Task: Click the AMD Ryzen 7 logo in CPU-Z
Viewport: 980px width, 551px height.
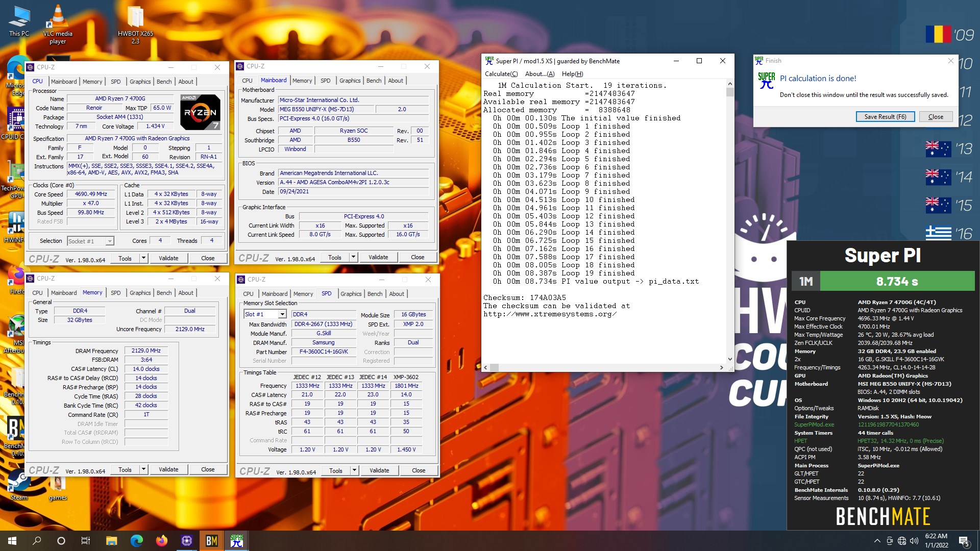Action: (x=200, y=112)
